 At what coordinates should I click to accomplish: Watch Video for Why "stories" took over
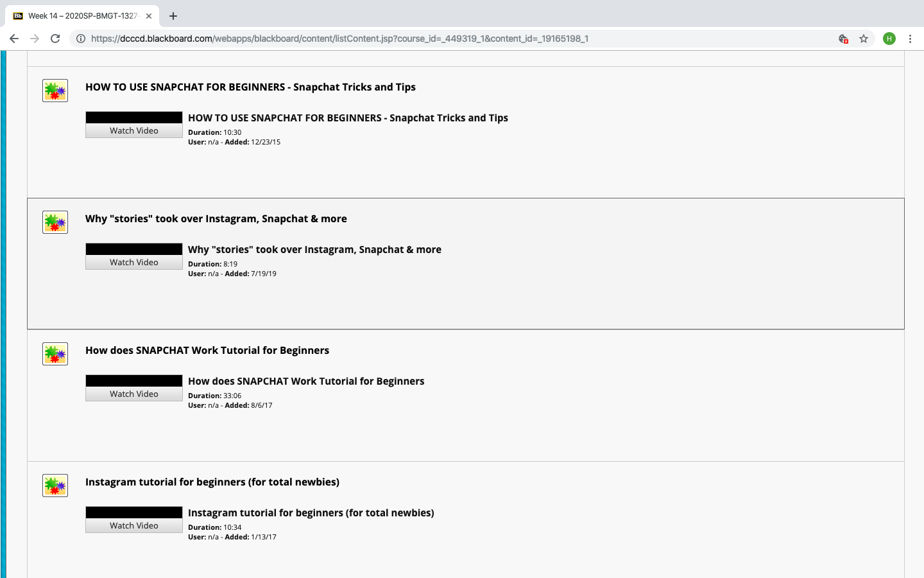click(x=134, y=262)
